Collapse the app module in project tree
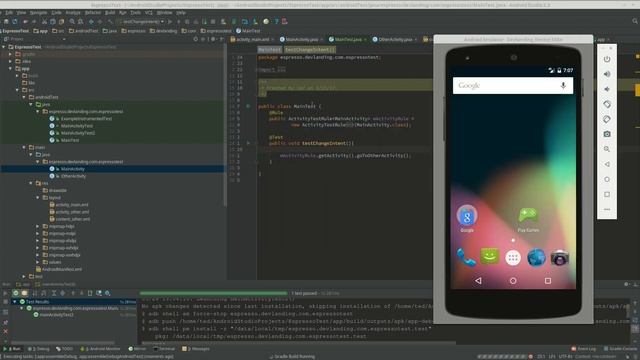This screenshot has width=640, height=360. coord(10,69)
